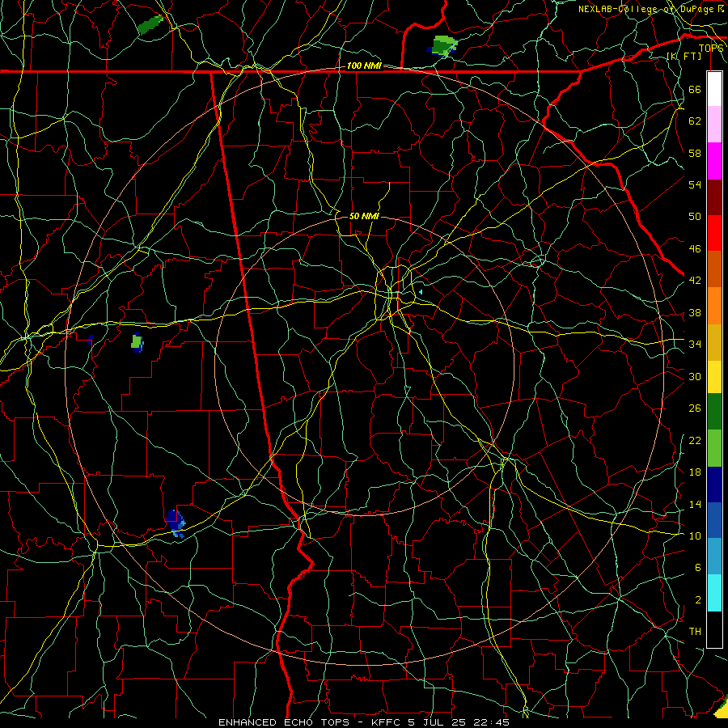This screenshot has width=728, height=728.
Task: Click the yellow legend band
Action: pyautogui.click(x=714, y=376)
